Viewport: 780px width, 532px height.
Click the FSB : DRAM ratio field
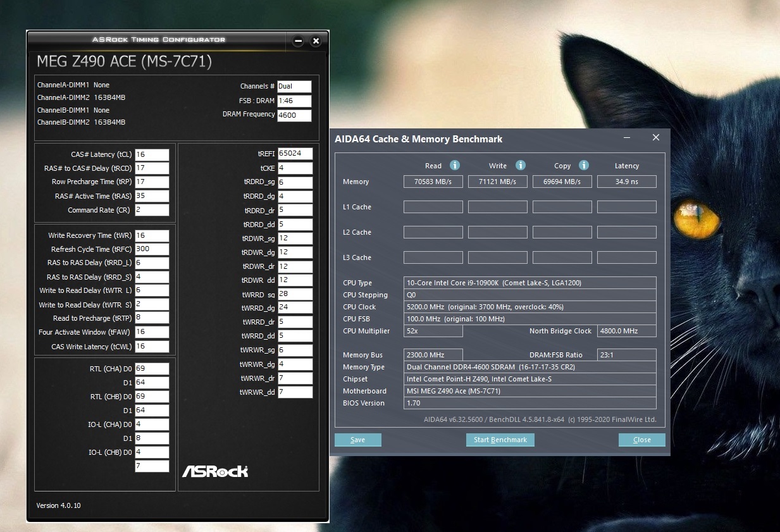point(294,101)
